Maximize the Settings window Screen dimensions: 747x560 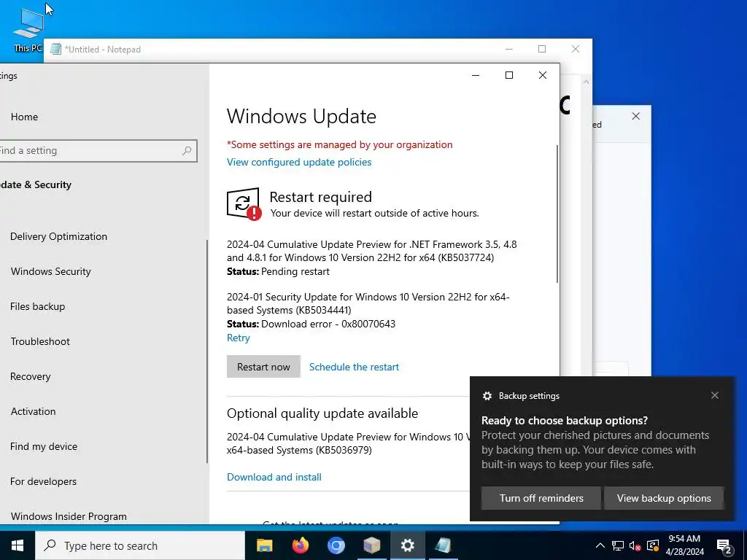[x=508, y=75]
